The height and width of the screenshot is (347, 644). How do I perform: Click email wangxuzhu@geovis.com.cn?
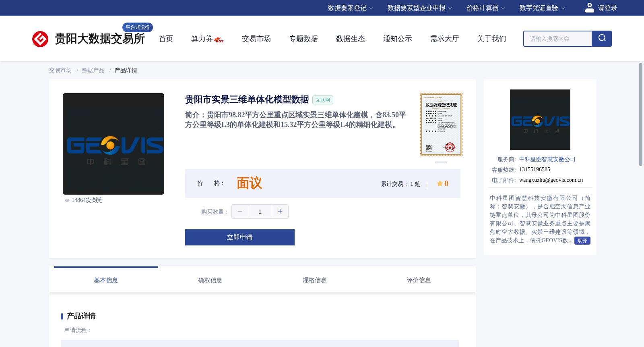[x=551, y=180]
